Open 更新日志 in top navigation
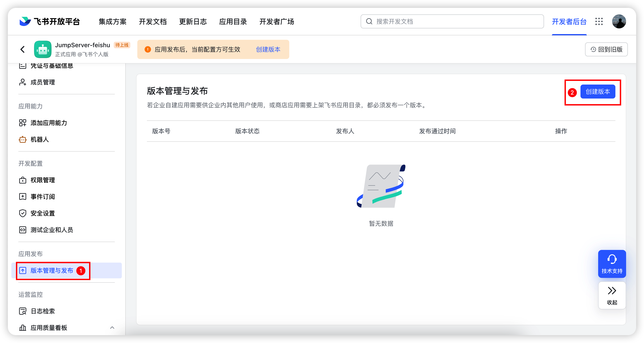The width and height of the screenshot is (644, 343). 193,21
